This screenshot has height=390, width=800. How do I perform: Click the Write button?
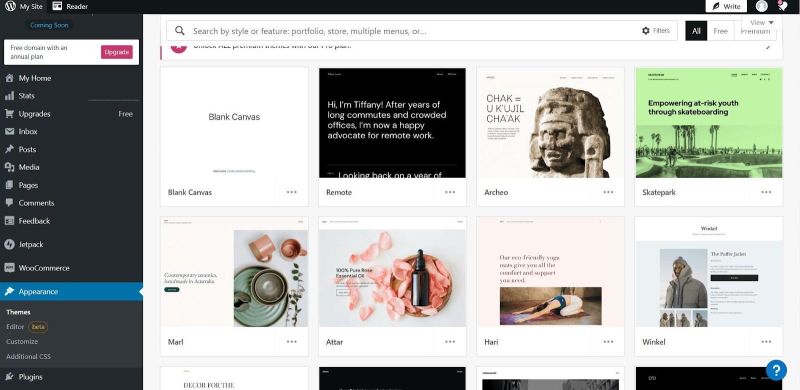click(x=726, y=6)
